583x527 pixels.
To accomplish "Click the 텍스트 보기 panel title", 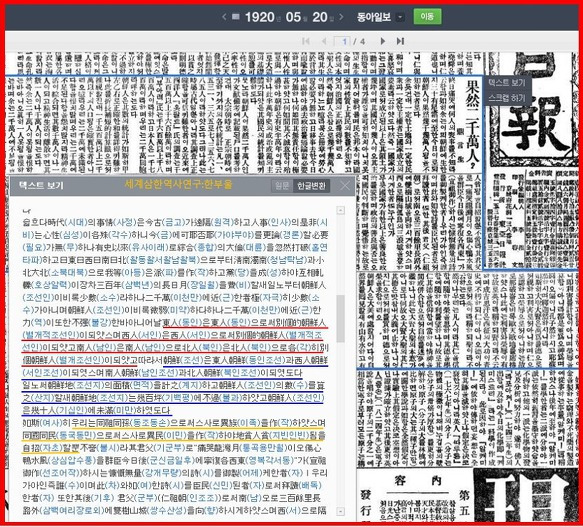I will pyautogui.click(x=41, y=186).
